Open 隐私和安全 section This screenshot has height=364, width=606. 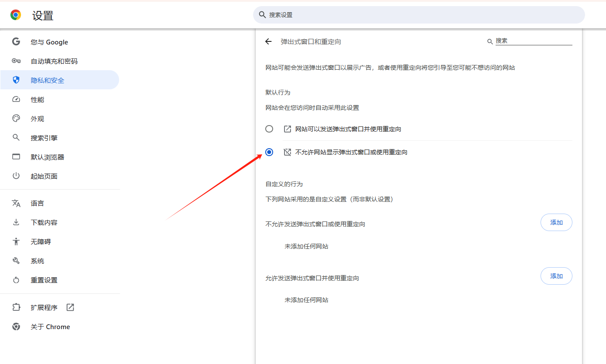click(60, 80)
